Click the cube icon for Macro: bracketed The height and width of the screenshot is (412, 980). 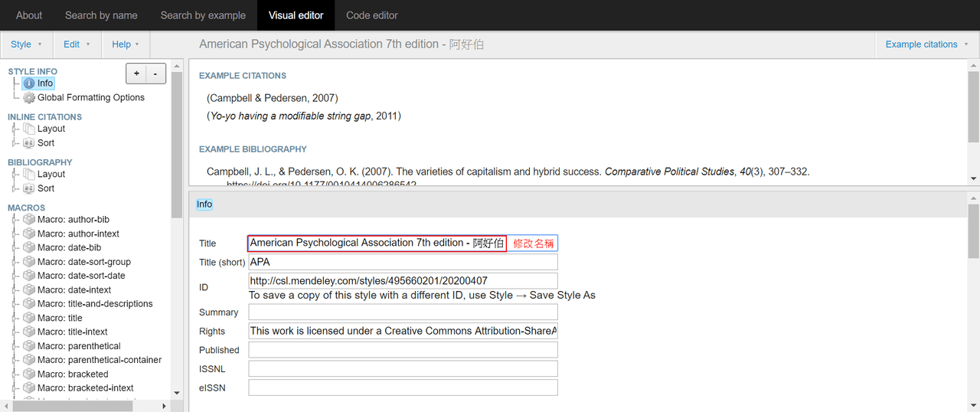[x=29, y=374]
